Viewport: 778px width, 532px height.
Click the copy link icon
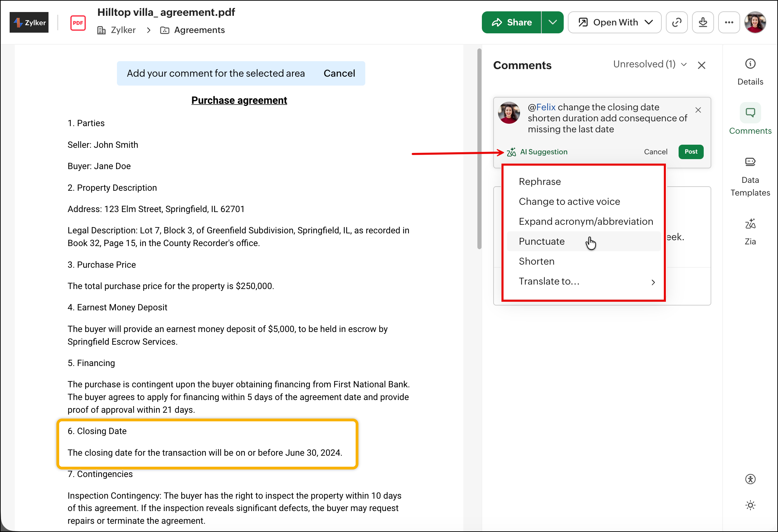tap(677, 22)
